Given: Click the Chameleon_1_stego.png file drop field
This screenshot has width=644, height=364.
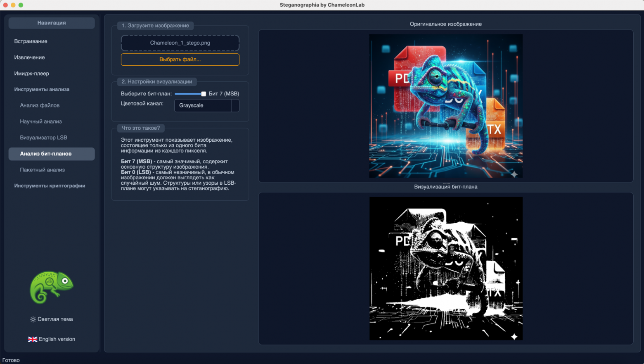Looking at the screenshot, I should pos(180,43).
